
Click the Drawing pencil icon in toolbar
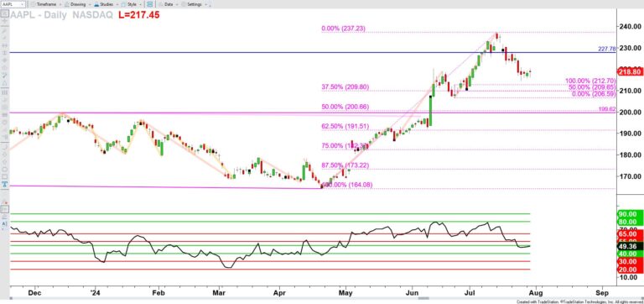67,4
